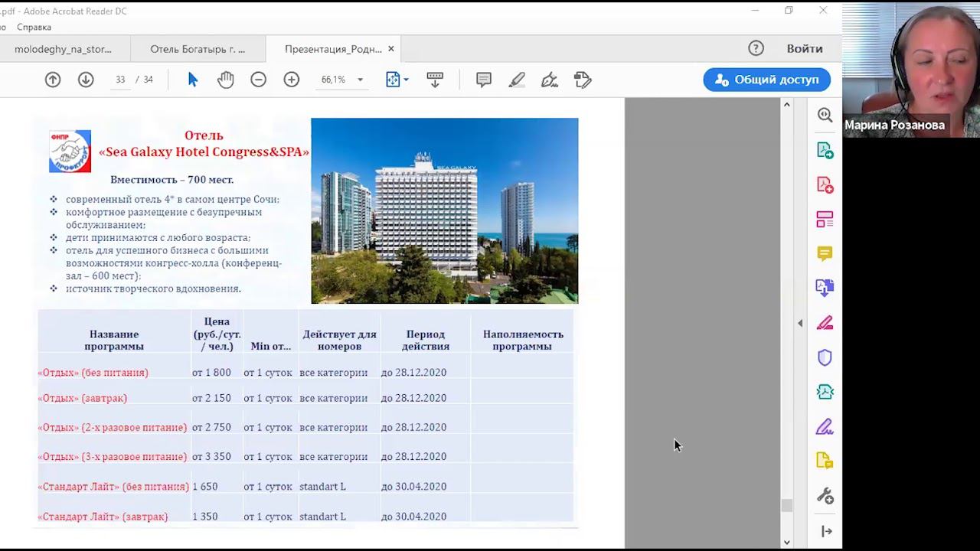Image resolution: width=980 pixels, height=551 pixels.
Task: Click the ФНПР Профкурорт logo
Action: (70, 151)
